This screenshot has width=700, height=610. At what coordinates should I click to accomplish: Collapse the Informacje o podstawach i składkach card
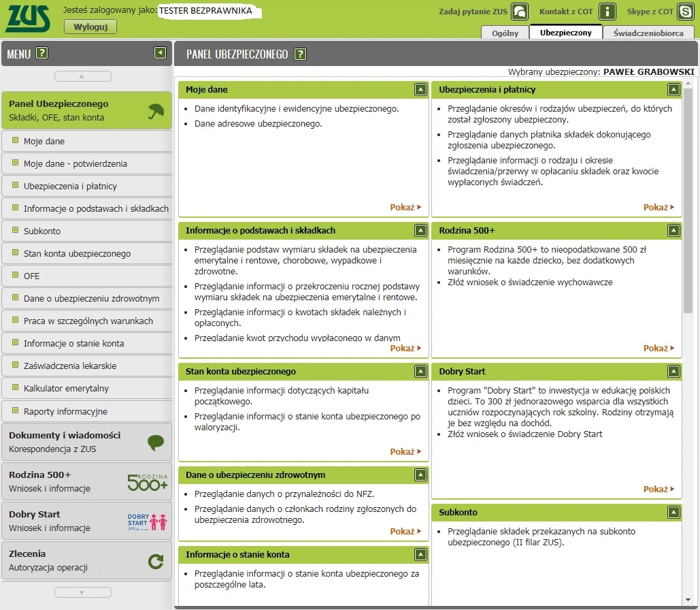coord(420,231)
